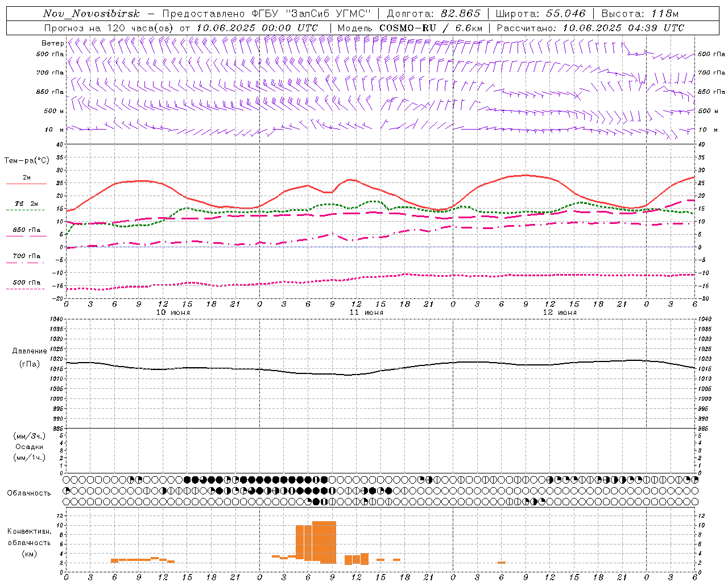728x582 pixels.
Task: Select the '850 гПа' temperature legend entry
Action: [27, 230]
